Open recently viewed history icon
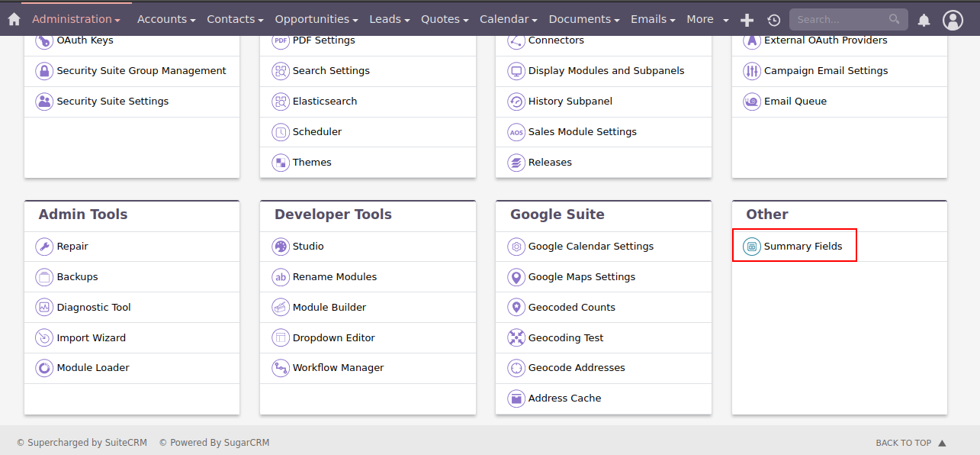 [774, 20]
